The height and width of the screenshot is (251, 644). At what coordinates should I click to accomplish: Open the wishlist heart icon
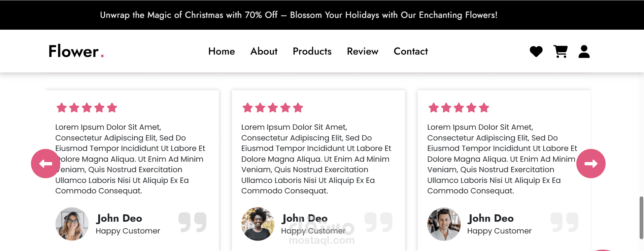click(x=536, y=52)
